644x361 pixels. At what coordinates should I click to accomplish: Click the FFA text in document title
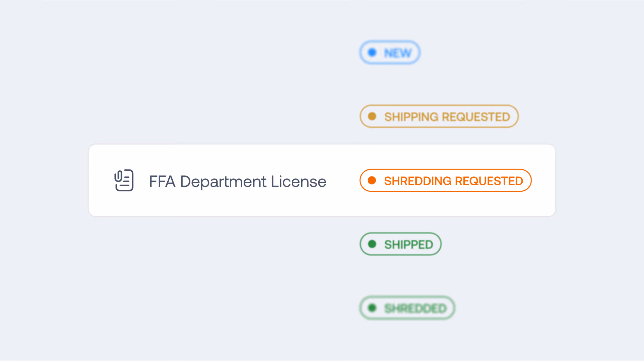[162, 182]
